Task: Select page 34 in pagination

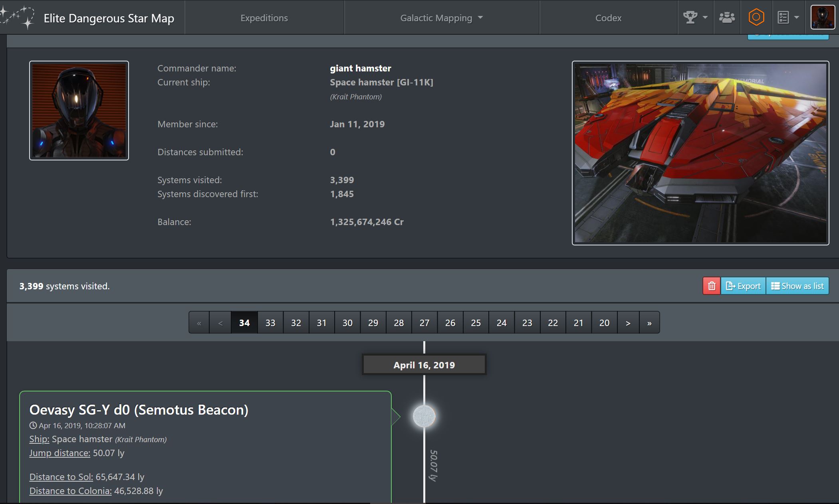Action: (x=244, y=322)
